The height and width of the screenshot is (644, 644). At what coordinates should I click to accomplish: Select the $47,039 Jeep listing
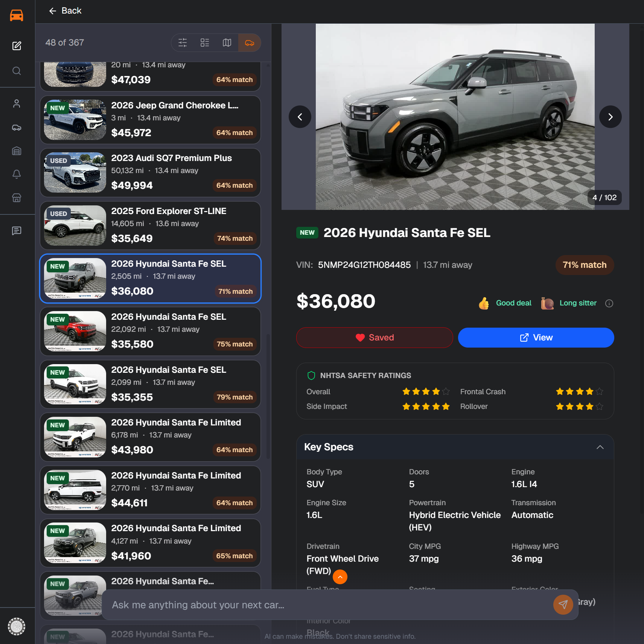(x=150, y=76)
